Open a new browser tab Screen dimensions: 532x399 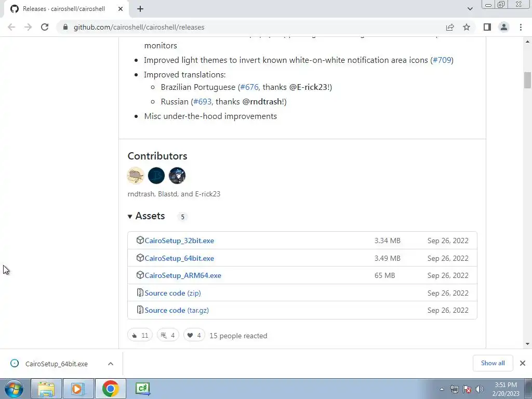140,9
